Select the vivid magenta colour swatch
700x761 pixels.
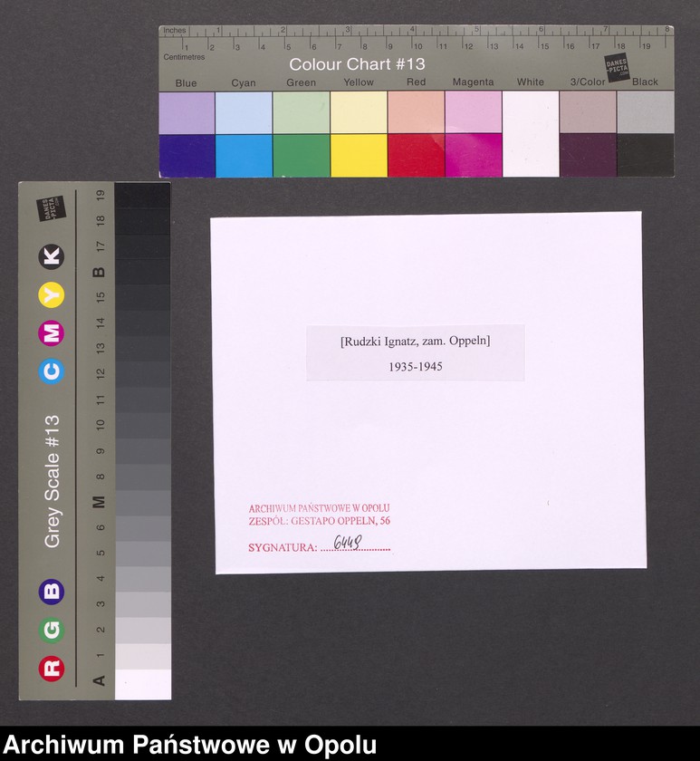[x=473, y=156]
